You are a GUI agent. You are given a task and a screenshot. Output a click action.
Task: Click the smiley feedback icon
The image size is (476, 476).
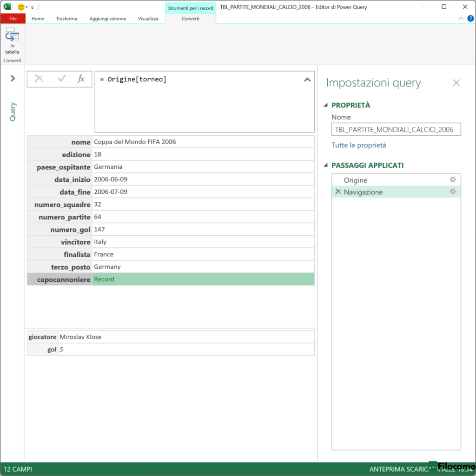(x=20, y=7)
